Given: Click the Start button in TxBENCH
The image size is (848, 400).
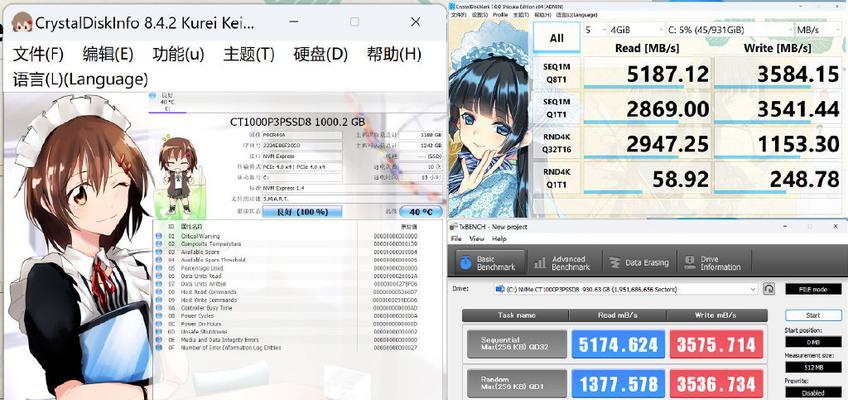Looking at the screenshot, I should tap(813, 315).
